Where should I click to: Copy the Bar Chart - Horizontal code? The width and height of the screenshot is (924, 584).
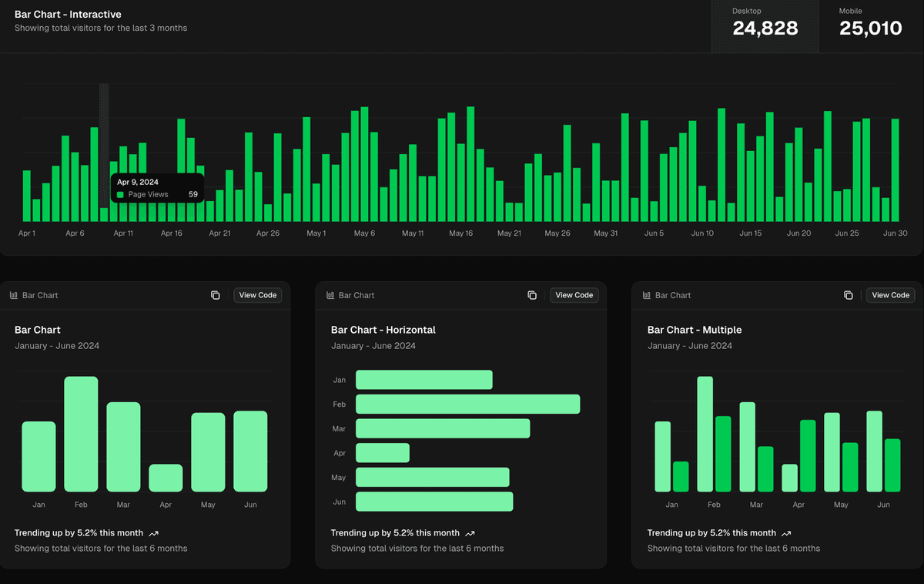531,294
